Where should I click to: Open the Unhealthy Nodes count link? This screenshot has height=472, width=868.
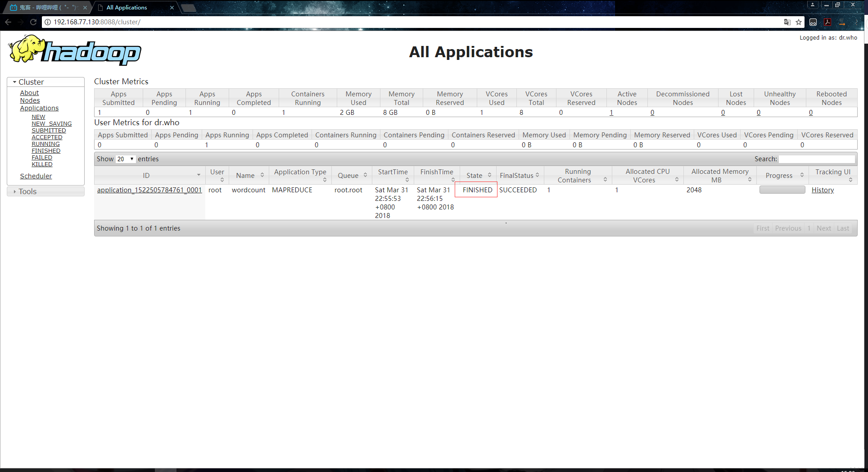click(x=759, y=113)
